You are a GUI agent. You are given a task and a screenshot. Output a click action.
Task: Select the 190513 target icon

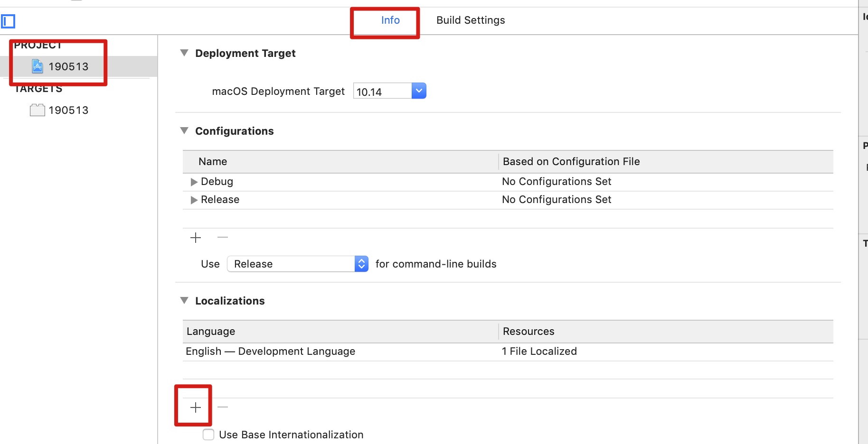coord(38,111)
